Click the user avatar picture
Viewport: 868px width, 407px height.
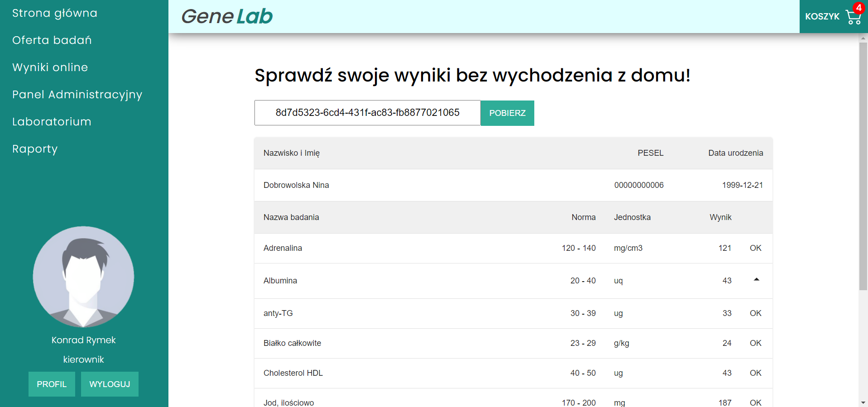coord(84,277)
